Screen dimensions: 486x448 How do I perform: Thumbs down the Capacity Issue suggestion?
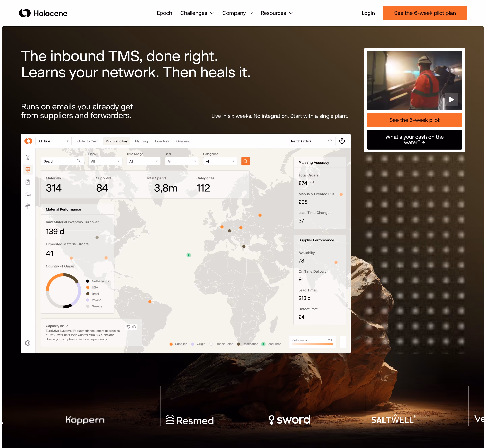[128, 326]
